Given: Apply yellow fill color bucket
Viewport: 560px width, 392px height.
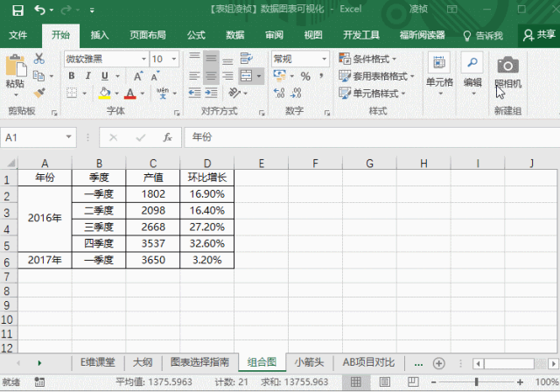Looking at the screenshot, I should click(104, 93).
